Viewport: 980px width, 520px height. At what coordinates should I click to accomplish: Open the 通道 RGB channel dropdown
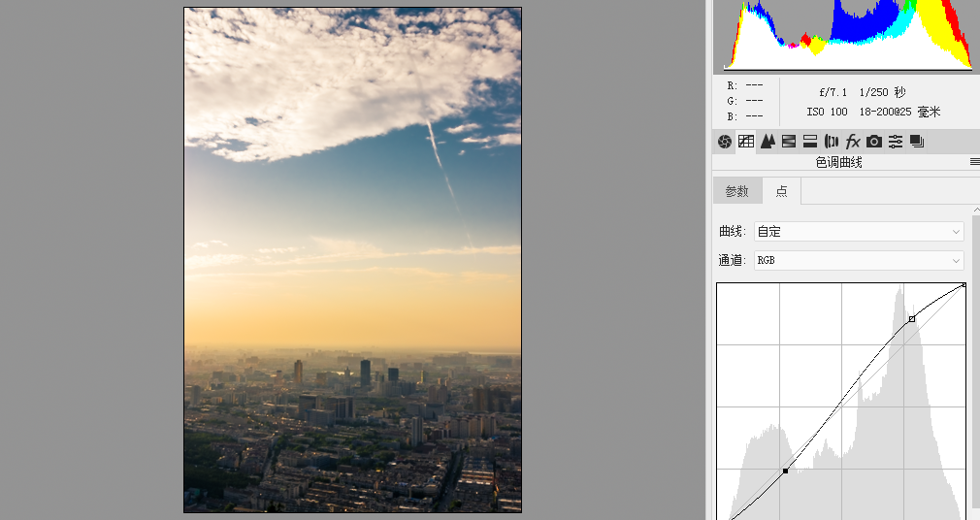[x=859, y=260]
